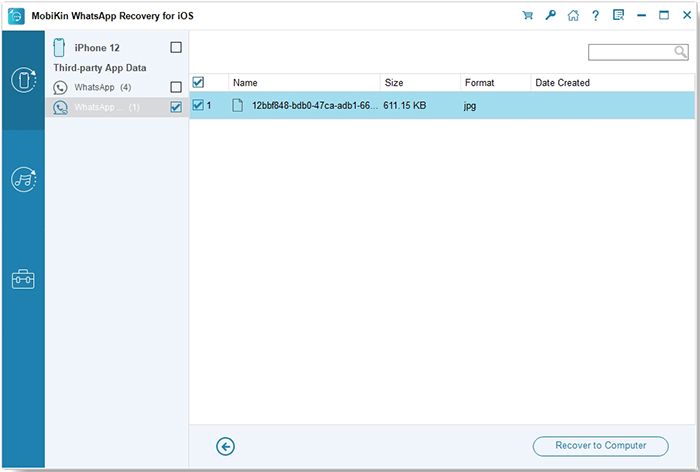Click the iPhone 12 device label

[x=97, y=48]
